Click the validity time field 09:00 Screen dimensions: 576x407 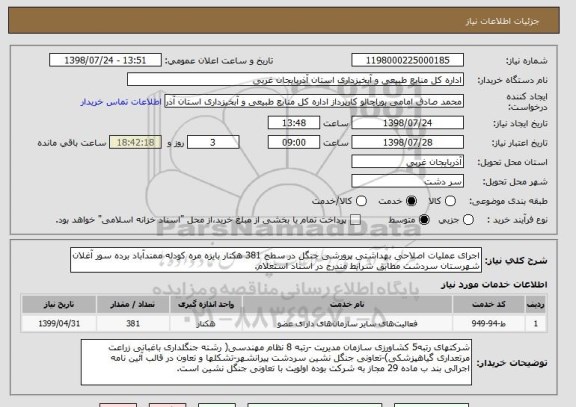click(x=294, y=143)
